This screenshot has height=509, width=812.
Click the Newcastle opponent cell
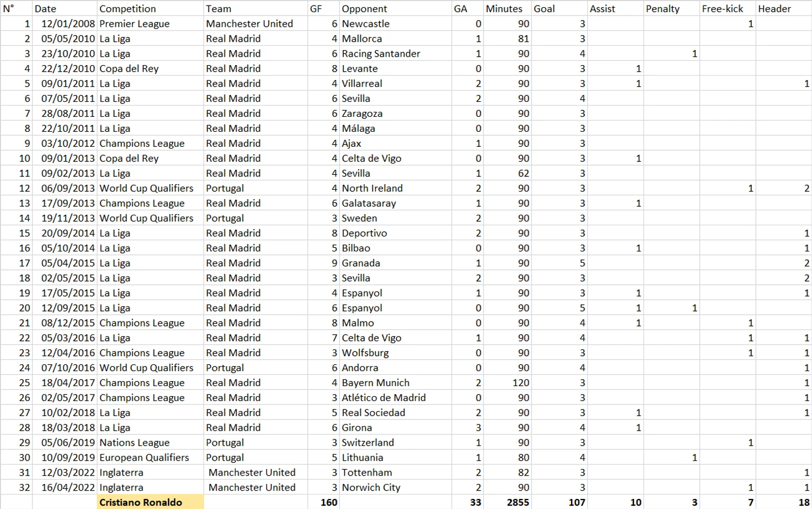point(395,23)
